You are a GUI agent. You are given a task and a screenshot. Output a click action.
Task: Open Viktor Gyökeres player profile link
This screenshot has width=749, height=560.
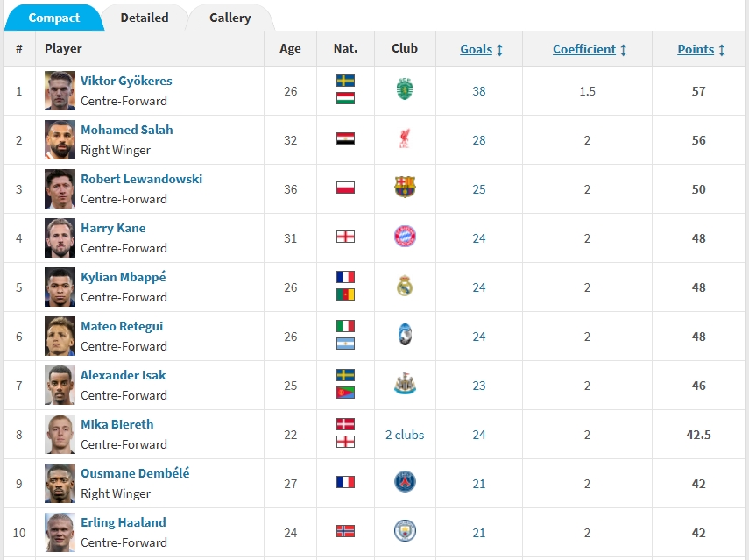(126, 81)
